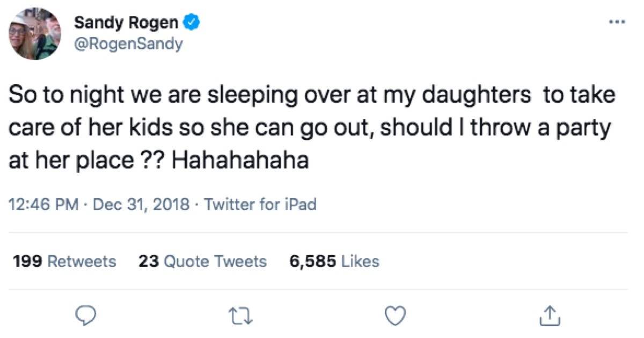Expand the tweet by clicking its text

click(x=311, y=125)
